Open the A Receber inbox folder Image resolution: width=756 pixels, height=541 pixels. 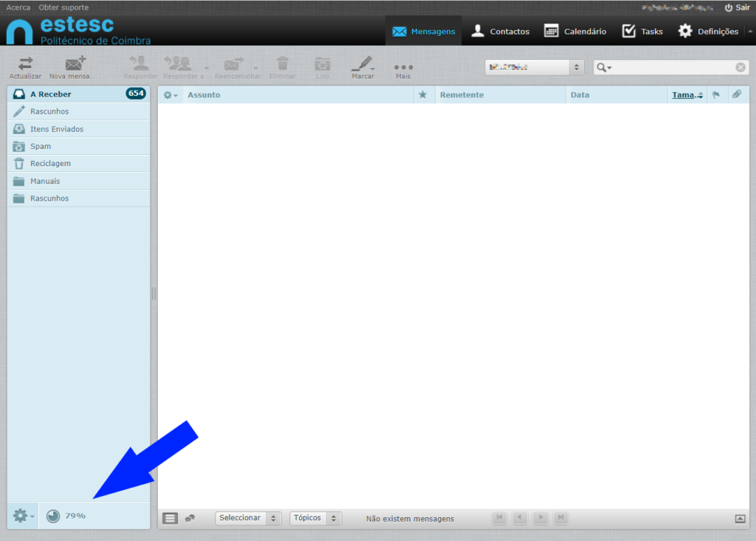pos(78,94)
